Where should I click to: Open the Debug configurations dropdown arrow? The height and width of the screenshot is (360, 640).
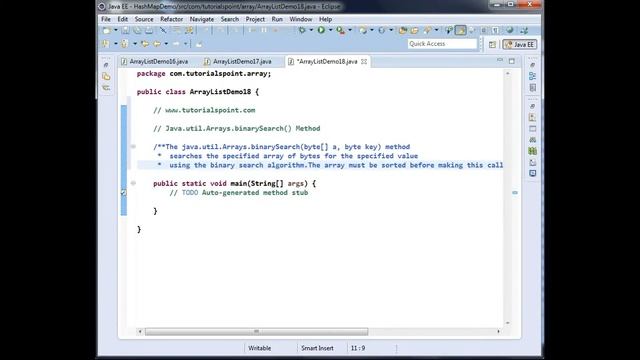point(311,30)
